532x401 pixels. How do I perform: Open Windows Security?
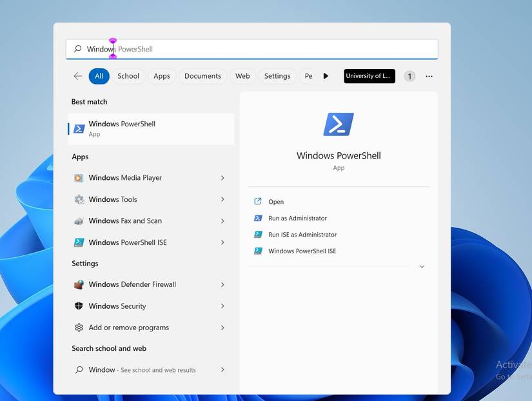(x=116, y=306)
